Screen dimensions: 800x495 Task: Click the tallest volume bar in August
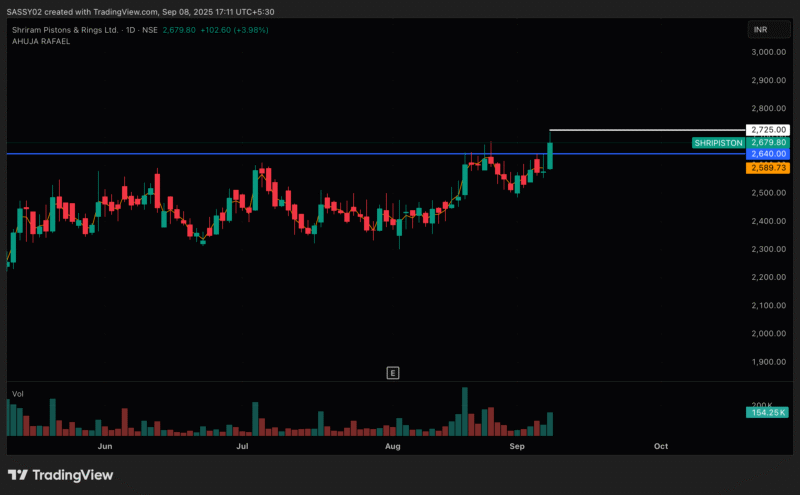[463, 411]
